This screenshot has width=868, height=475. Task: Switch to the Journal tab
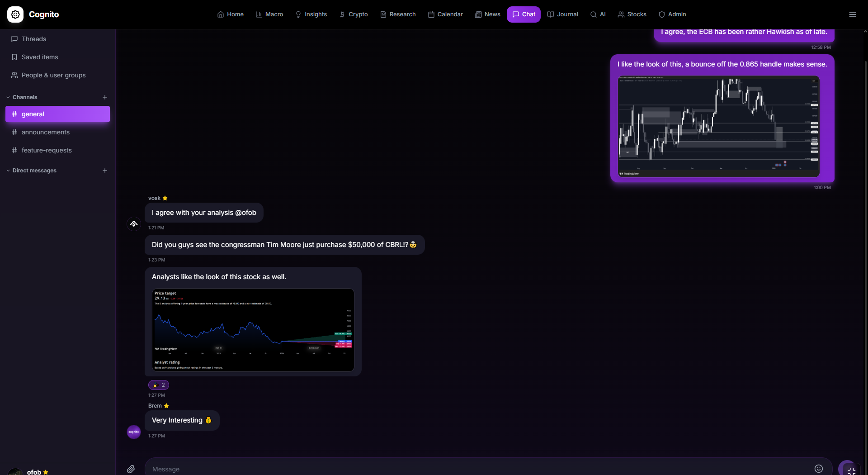[562, 14]
